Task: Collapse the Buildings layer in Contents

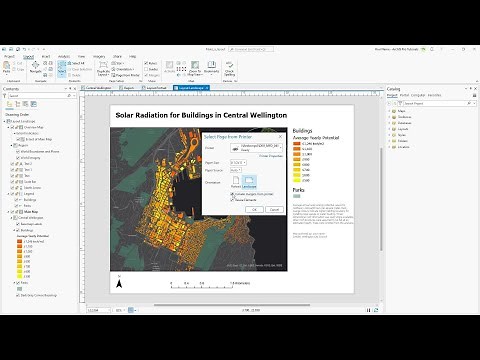Action: point(14,230)
